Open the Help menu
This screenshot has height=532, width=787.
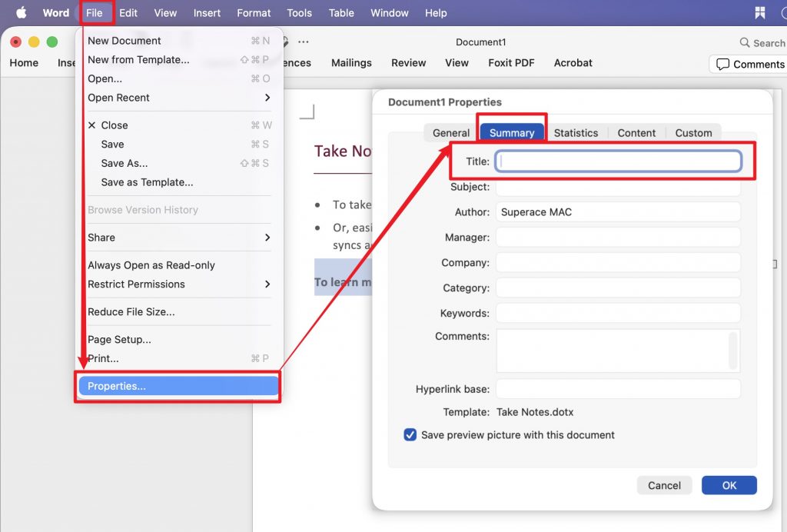pyautogui.click(x=436, y=13)
